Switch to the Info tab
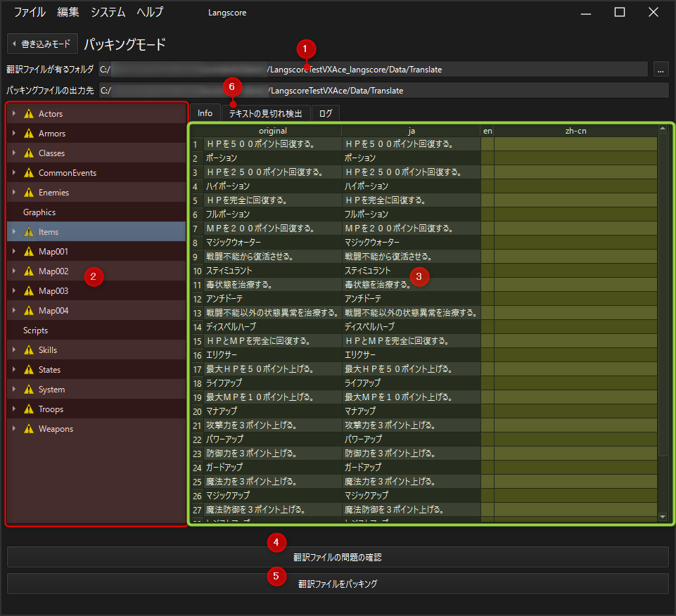This screenshot has height=616, width=676. [205, 113]
